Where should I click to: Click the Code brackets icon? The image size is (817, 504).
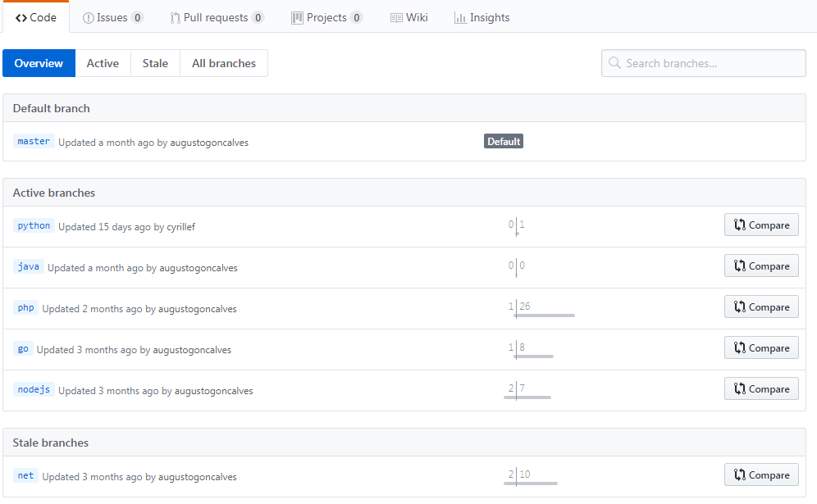(x=21, y=18)
